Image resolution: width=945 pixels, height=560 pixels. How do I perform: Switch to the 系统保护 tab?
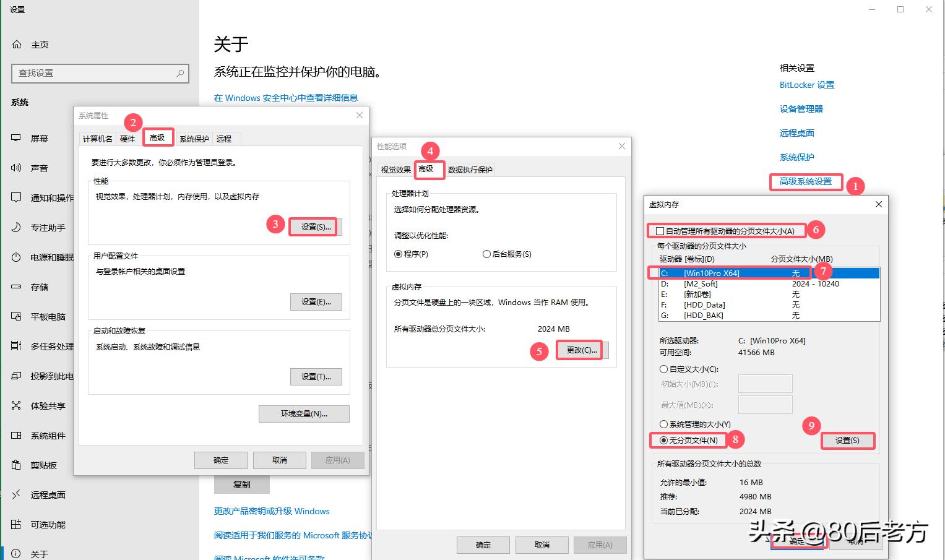(x=193, y=138)
